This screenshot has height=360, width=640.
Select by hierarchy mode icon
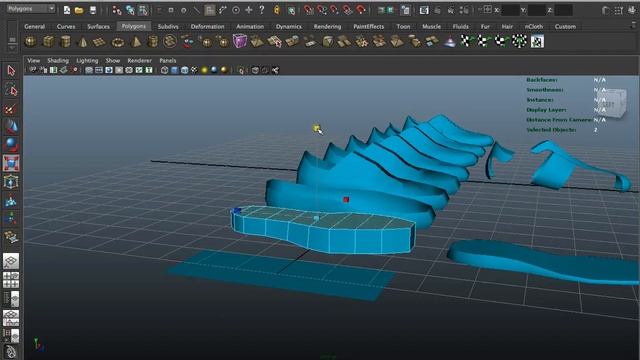117,10
